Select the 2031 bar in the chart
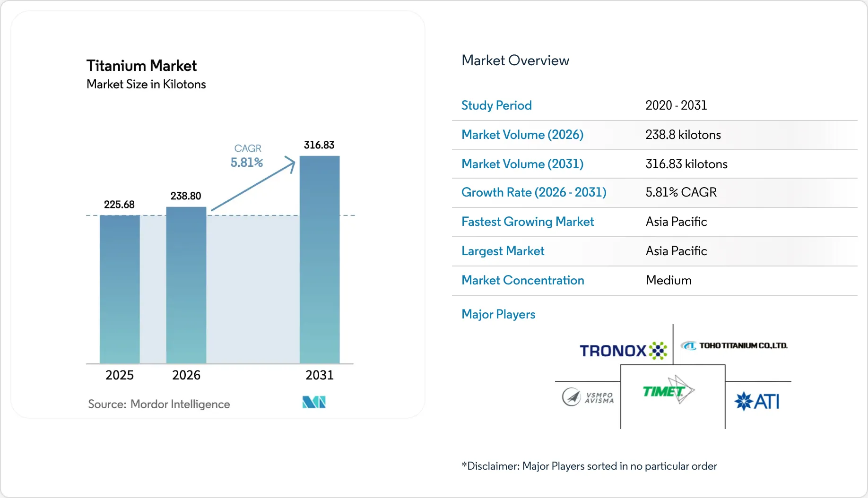This screenshot has height=498, width=868. point(320,259)
